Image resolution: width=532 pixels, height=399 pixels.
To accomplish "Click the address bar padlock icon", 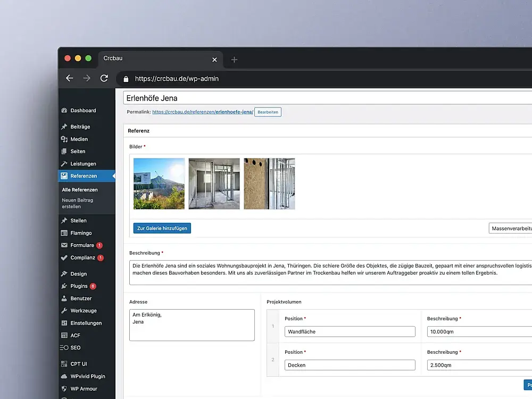I will [x=126, y=79].
